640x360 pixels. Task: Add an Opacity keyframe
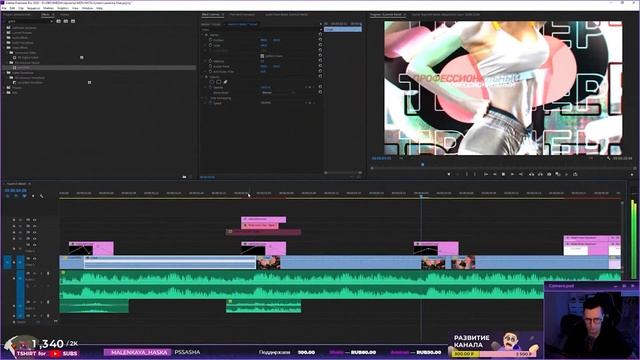click(310, 87)
